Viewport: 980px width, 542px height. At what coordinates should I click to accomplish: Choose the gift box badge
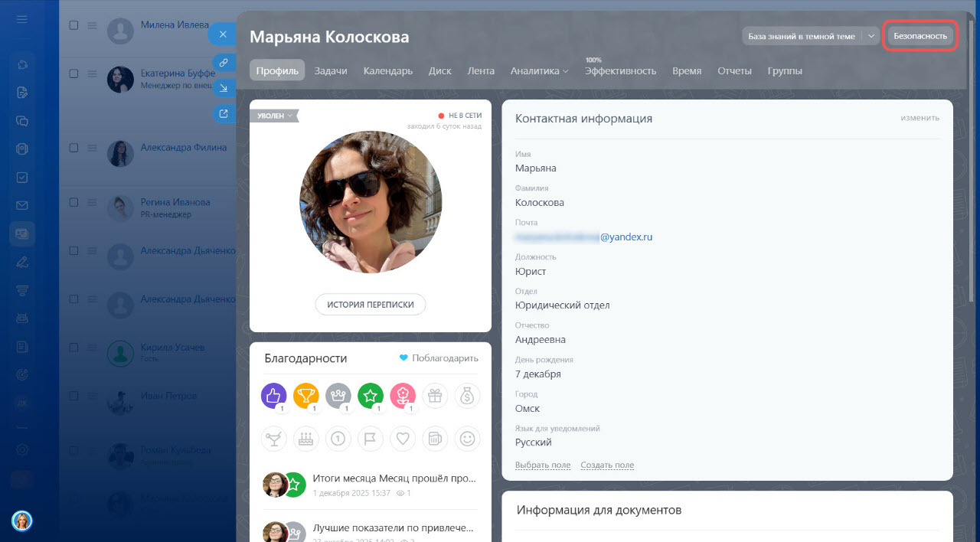point(435,396)
